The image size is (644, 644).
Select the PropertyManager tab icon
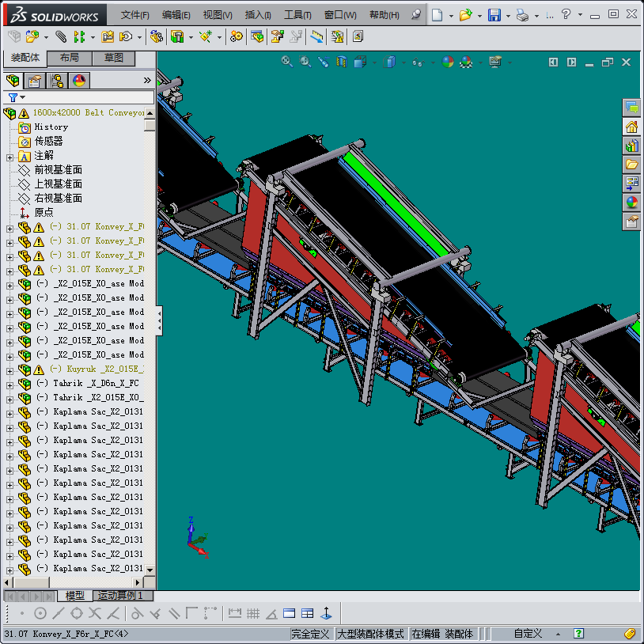point(35,81)
